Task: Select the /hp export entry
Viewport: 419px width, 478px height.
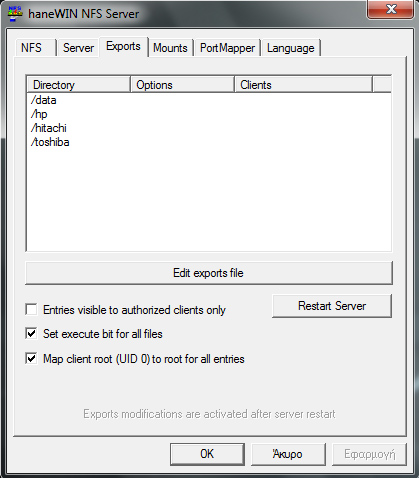Action: tap(39, 114)
